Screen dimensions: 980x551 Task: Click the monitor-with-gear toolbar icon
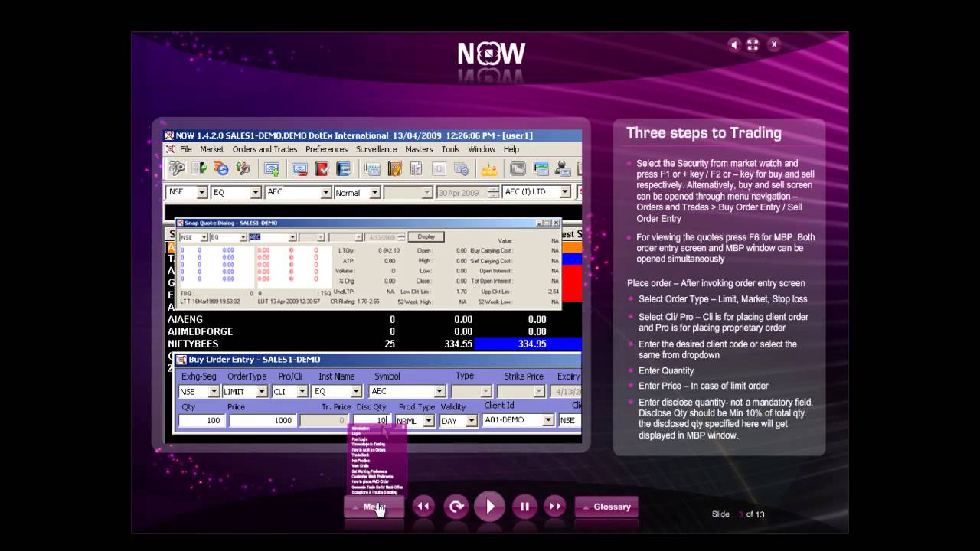coord(461,169)
